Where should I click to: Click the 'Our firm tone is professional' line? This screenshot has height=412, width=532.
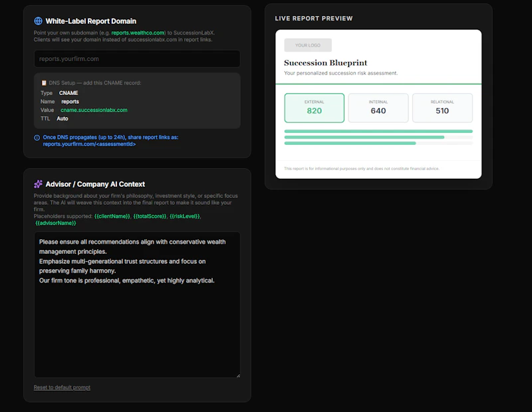click(x=126, y=280)
